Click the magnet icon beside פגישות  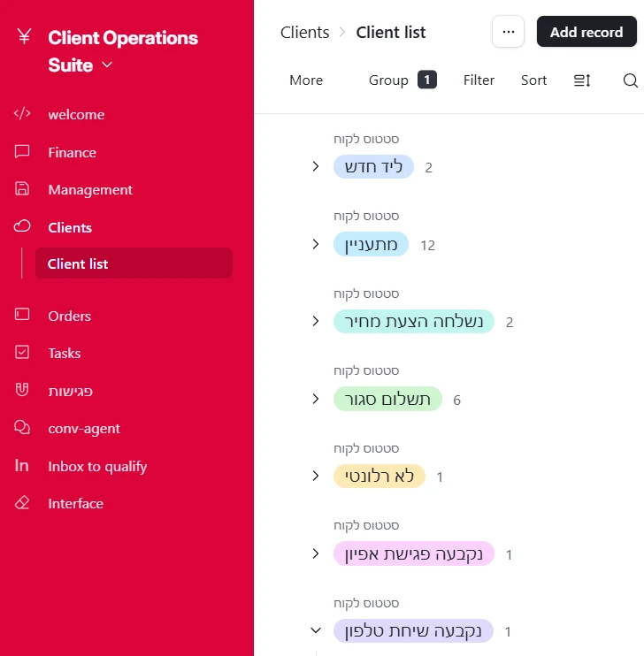click(x=22, y=390)
